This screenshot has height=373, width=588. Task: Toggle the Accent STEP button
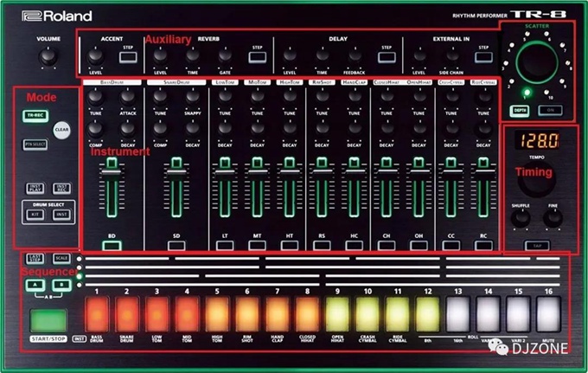[128, 57]
